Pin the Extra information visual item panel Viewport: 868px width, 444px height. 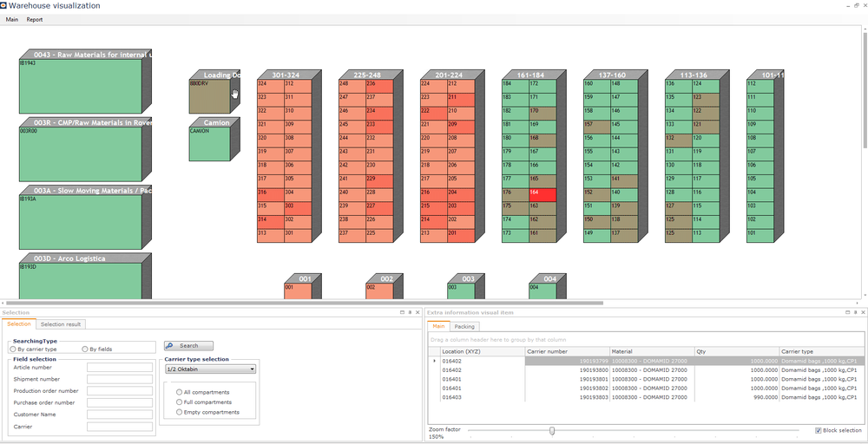pyautogui.click(x=855, y=312)
